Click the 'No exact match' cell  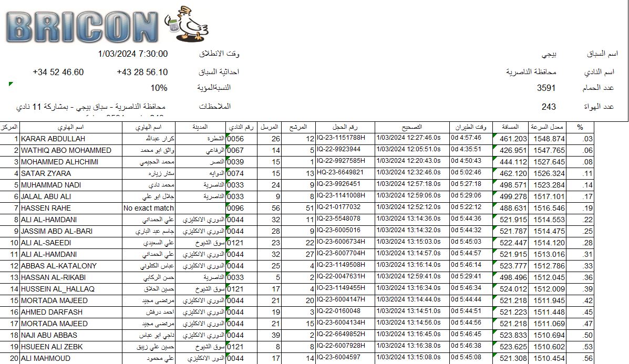[x=148, y=208]
